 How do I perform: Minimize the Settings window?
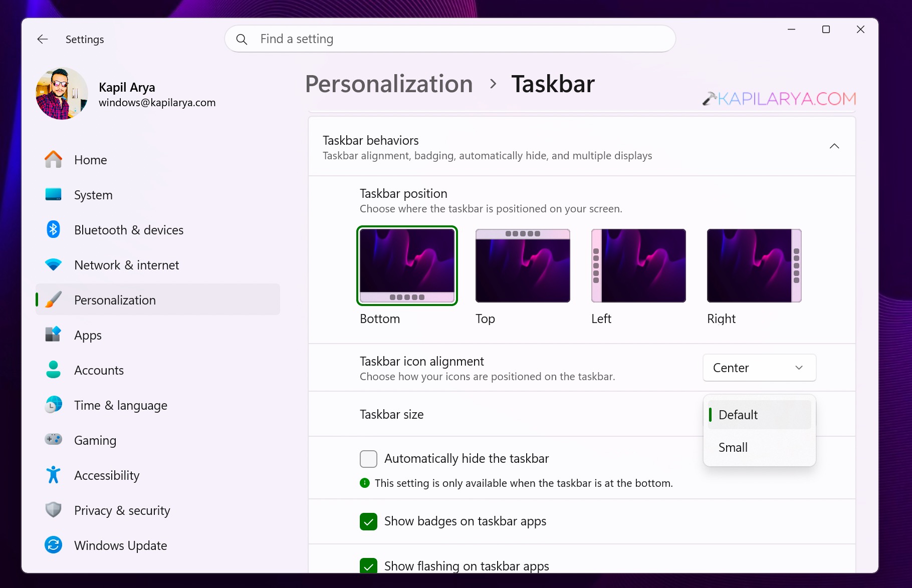[792, 30]
